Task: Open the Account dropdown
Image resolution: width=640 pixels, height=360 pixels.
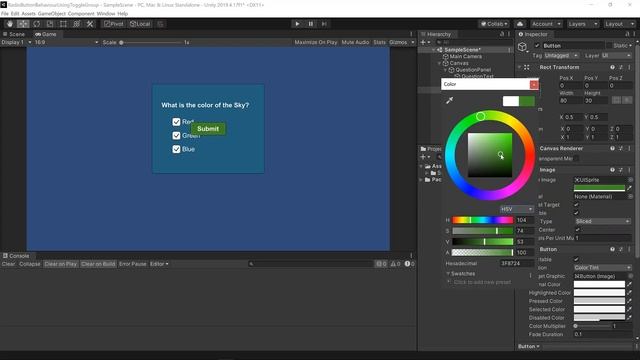Action: coord(546,24)
